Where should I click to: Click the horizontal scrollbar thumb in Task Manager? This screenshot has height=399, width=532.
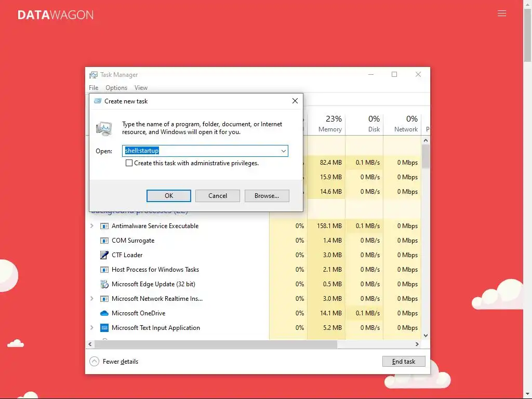[216, 344]
